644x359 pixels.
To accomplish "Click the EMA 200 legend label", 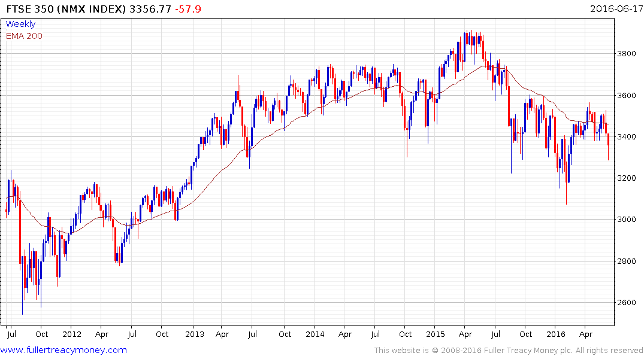I will 24,36.
